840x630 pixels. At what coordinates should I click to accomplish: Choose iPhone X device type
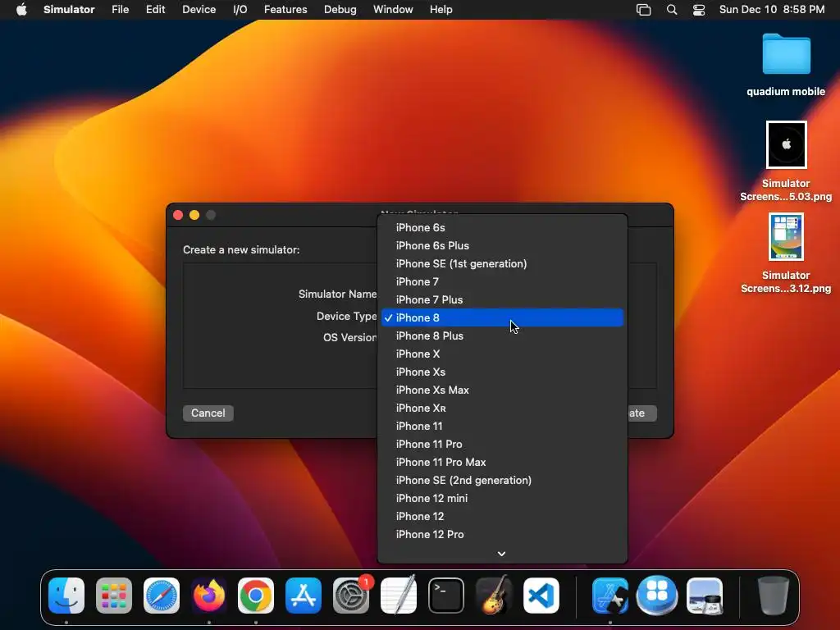point(502,354)
